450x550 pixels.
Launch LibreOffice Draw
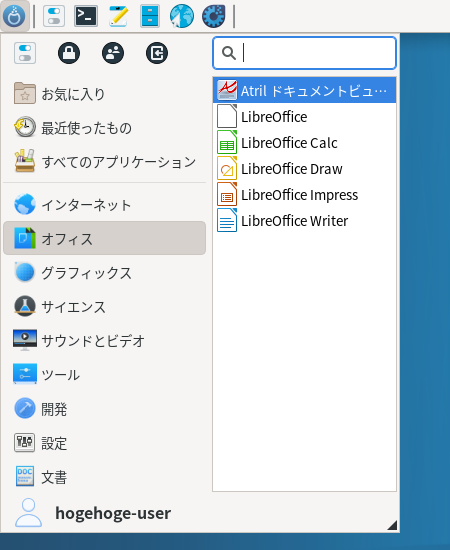pos(304,168)
